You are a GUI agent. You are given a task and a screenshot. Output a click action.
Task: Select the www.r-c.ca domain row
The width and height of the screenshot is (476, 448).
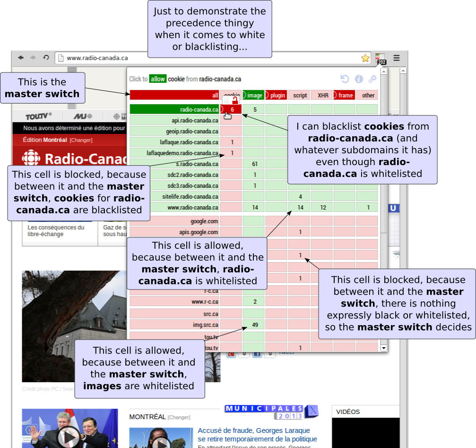click(174, 302)
